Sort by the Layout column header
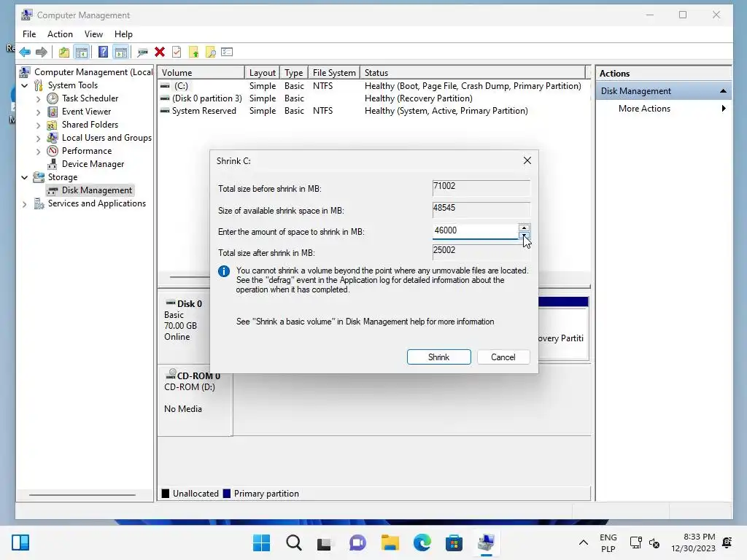This screenshot has height=560, width=747. [262, 72]
